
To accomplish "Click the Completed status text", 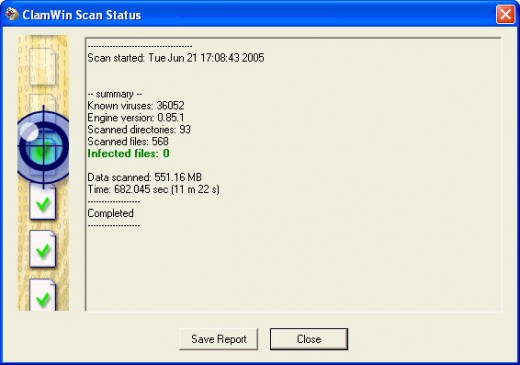I will [110, 213].
